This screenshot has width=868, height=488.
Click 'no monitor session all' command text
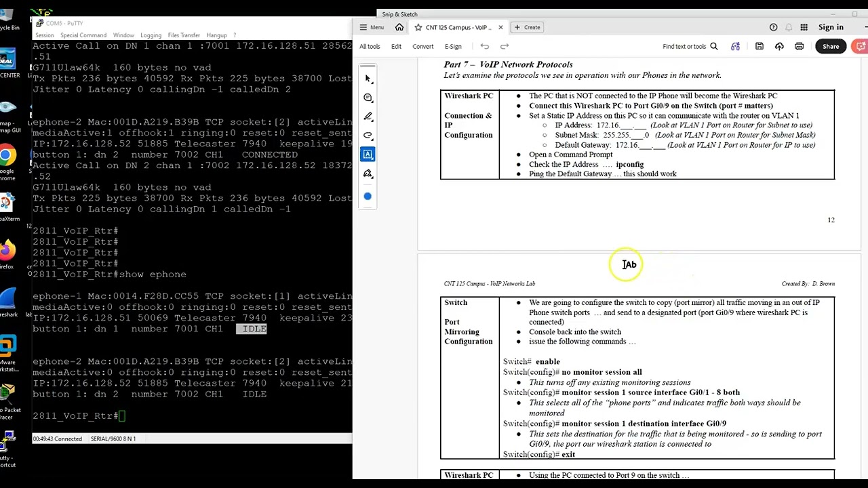[601, 371]
